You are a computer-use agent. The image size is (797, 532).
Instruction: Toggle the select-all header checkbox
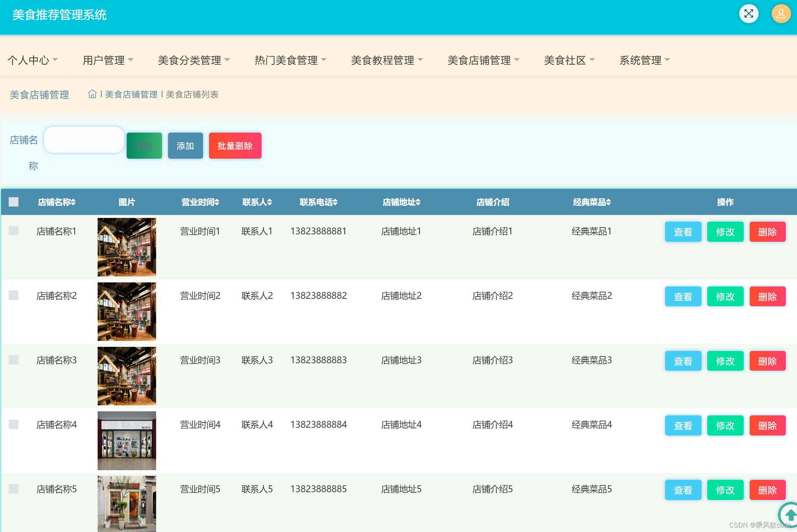pos(14,202)
